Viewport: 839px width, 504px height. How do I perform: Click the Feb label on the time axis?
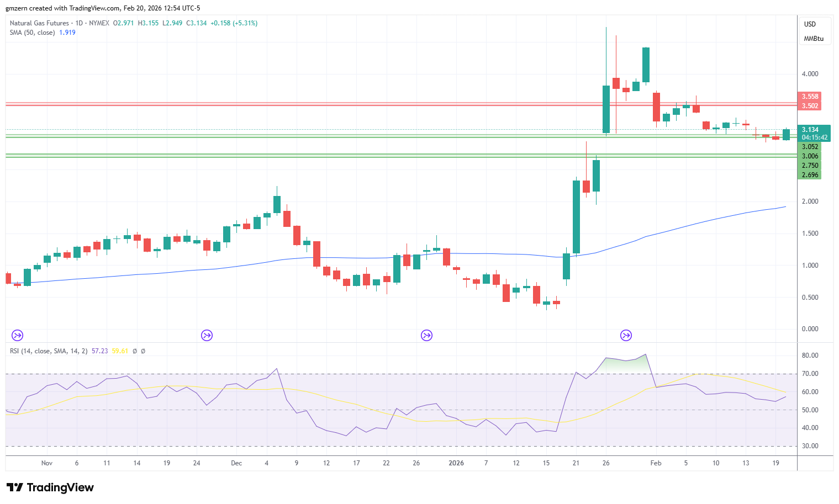pos(656,463)
